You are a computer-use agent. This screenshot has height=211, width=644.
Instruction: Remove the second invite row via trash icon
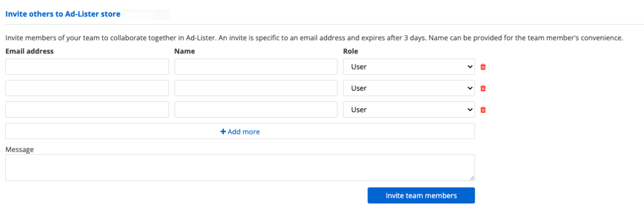click(483, 88)
